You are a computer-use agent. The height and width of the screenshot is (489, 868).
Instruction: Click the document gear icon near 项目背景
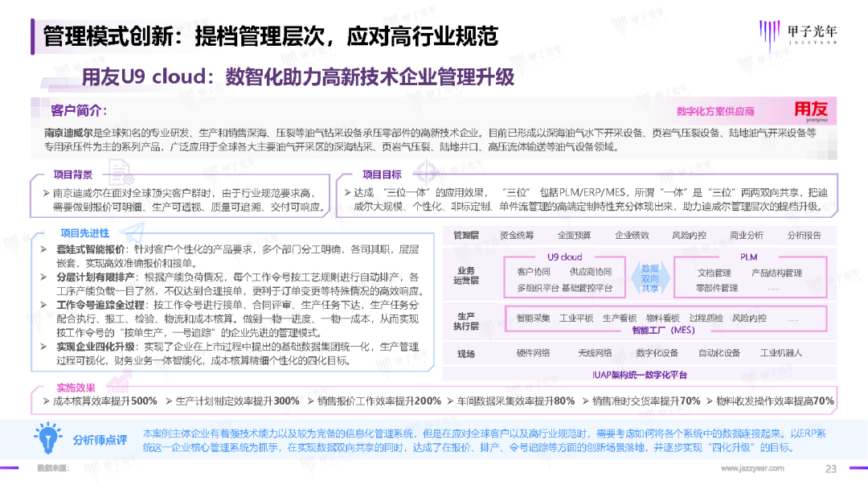(x=121, y=172)
